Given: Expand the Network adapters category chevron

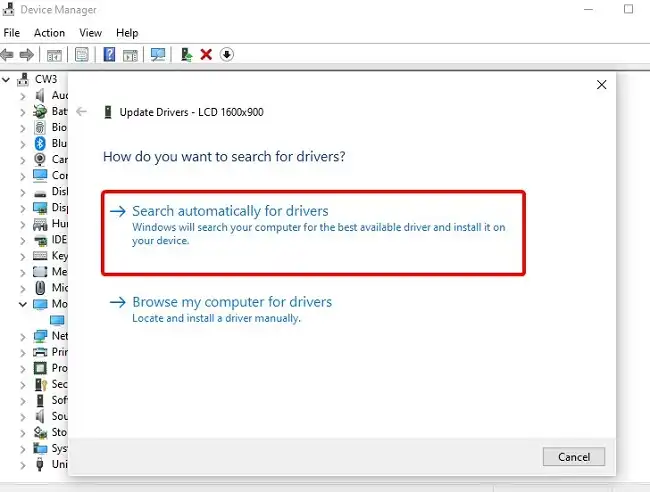Looking at the screenshot, I should [x=23, y=337].
